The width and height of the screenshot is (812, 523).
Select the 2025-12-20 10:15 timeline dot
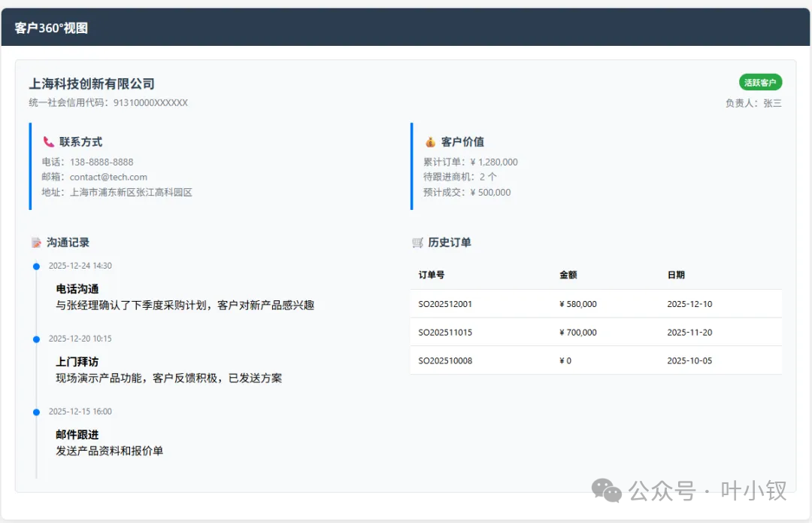(36, 339)
